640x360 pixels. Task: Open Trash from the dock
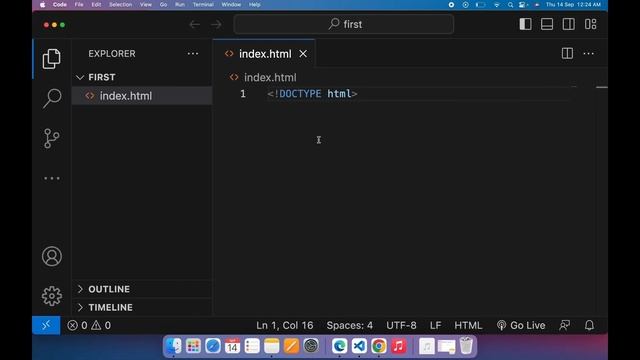pos(466,346)
